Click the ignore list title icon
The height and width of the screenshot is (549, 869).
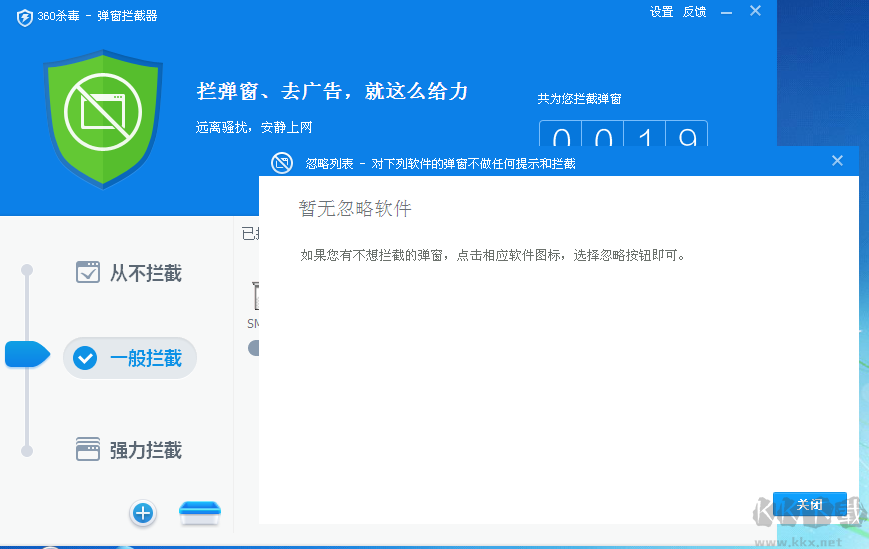(x=282, y=163)
